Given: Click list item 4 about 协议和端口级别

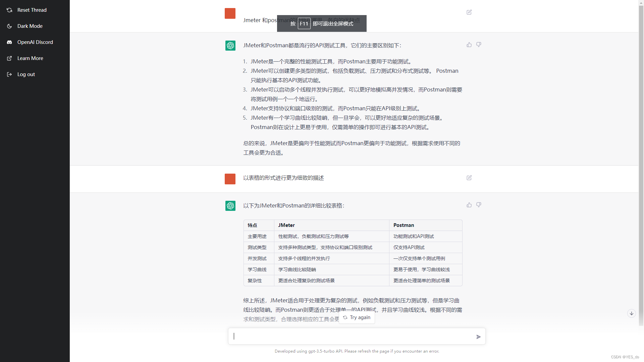Looking at the screenshot, I should (335, 108).
